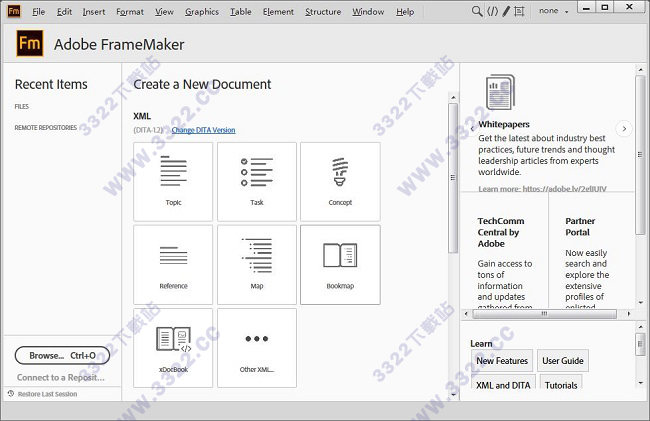Click the Whitepapers heading text
The width and height of the screenshot is (650, 421).
504,124
